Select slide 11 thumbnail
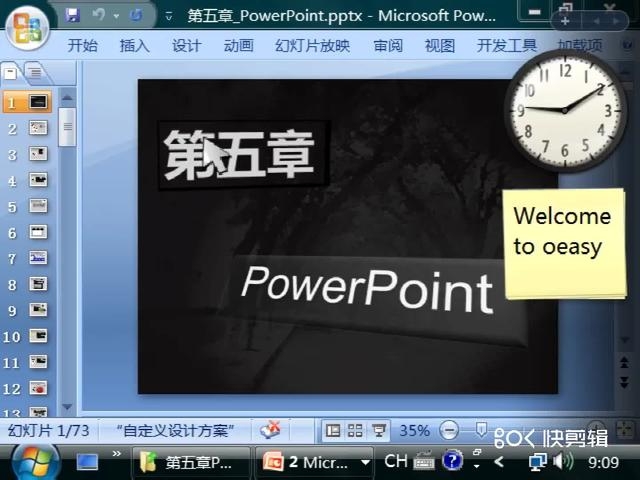Screen dimensions: 640x480 tap(38, 362)
